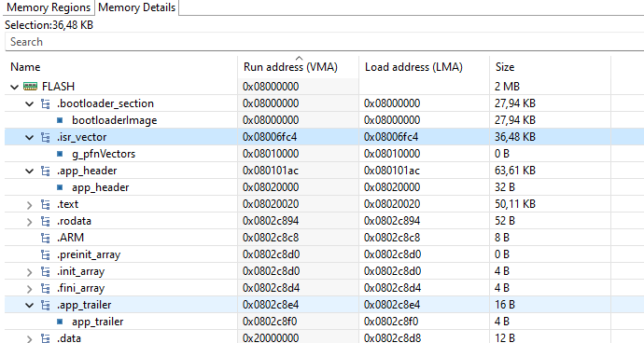Image resolution: width=644 pixels, height=343 pixels.
Task: Click the g_pfnVectors symbol icon
Action: click(60, 154)
